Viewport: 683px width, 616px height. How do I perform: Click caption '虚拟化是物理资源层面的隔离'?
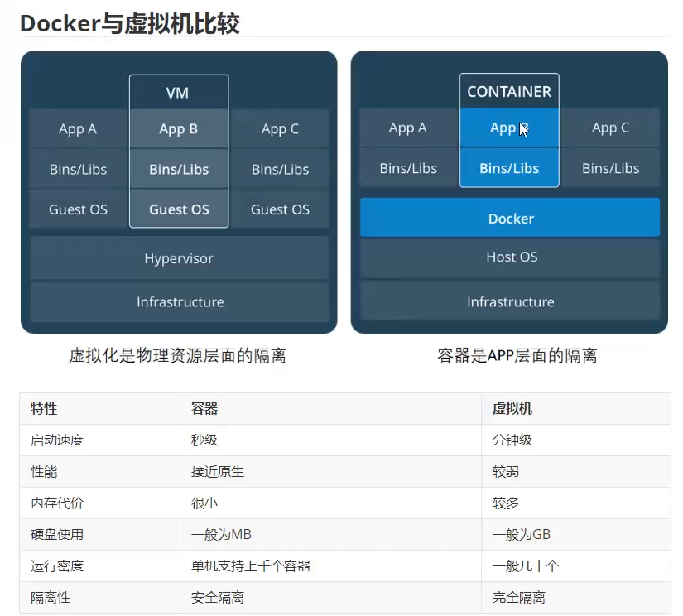[178, 355]
